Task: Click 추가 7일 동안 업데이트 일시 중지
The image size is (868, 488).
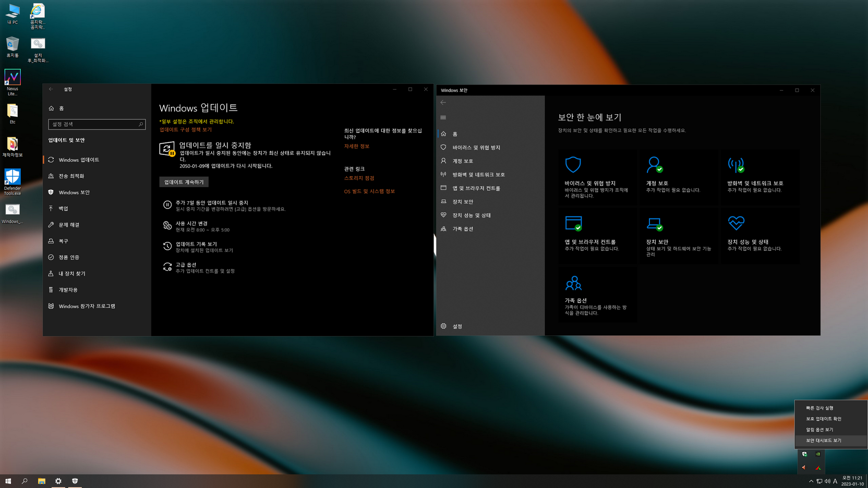Action: point(224,205)
